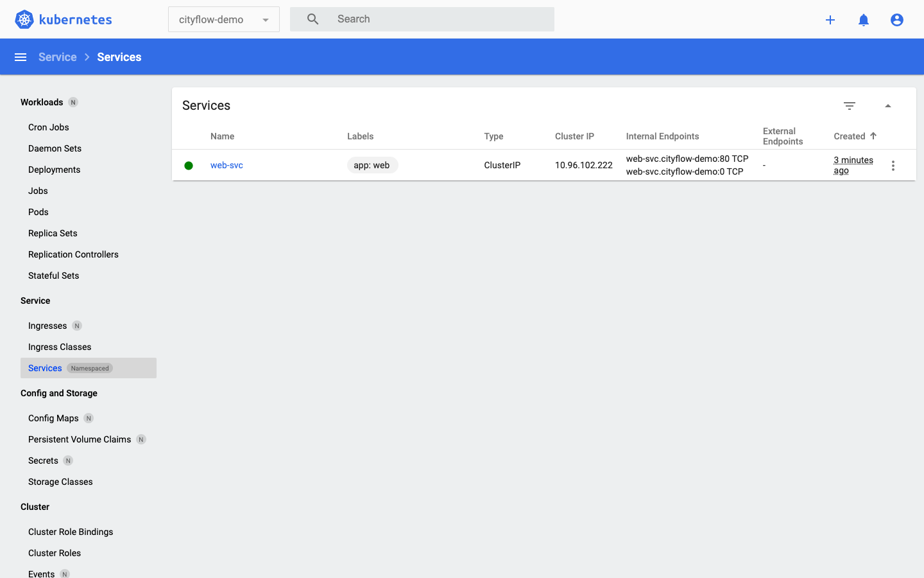Click the ClusterIP type cell
This screenshot has width=924, height=578.
[x=502, y=165]
